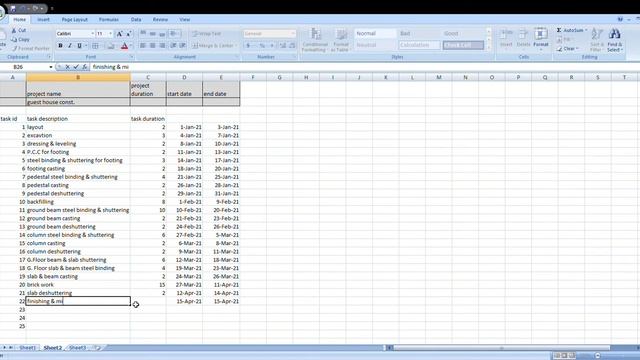The image size is (640, 360).
Task: Align text left
Action: [x=143, y=46]
